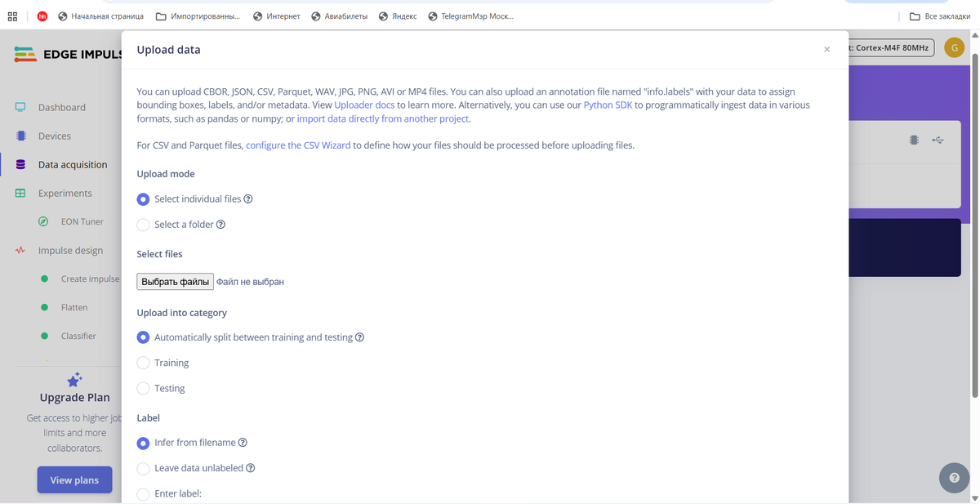Viewport: 980px width, 504px height.
Task: Close the Upload data dialog
Action: click(x=826, y=50)
